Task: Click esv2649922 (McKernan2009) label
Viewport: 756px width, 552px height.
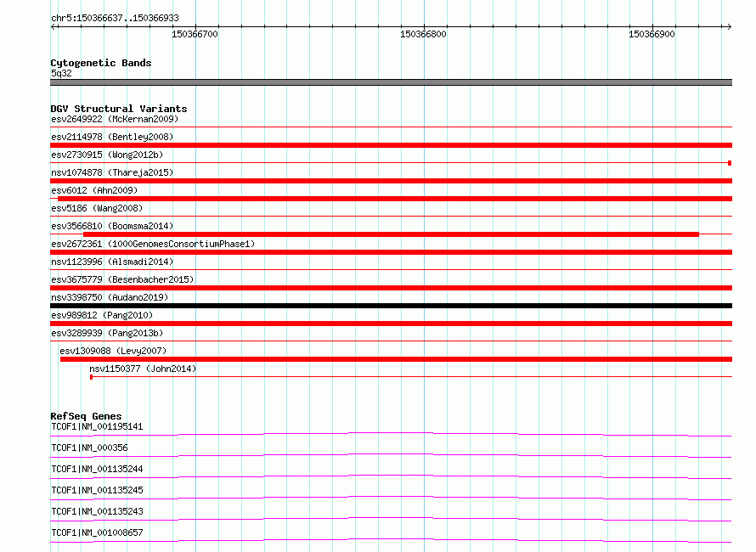Action: coord(115,119)
